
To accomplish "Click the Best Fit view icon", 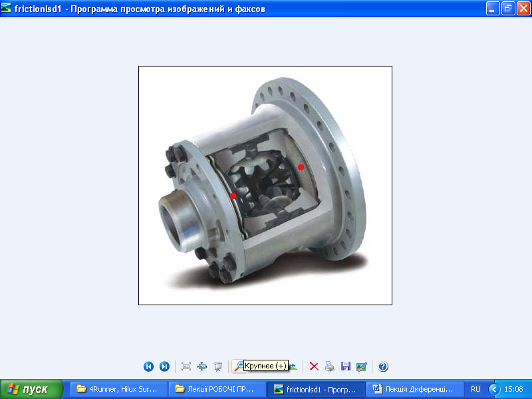I will point(186,366).
